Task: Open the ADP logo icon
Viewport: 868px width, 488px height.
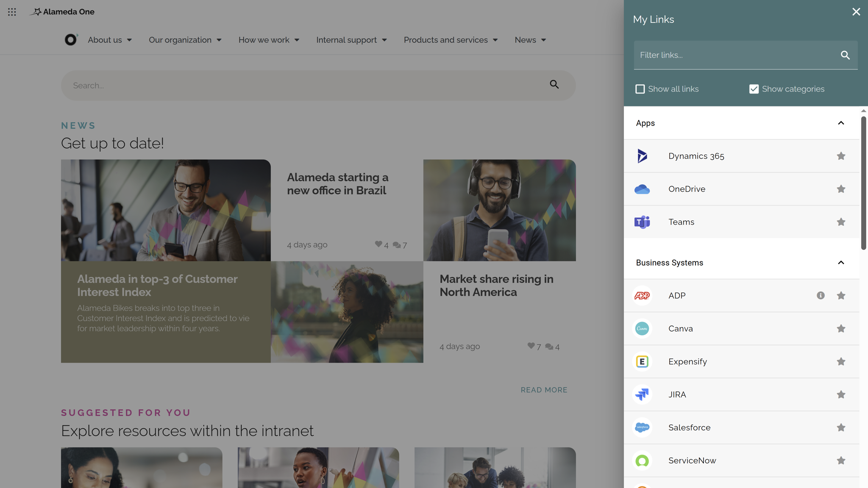Action: tap(642, 296)
